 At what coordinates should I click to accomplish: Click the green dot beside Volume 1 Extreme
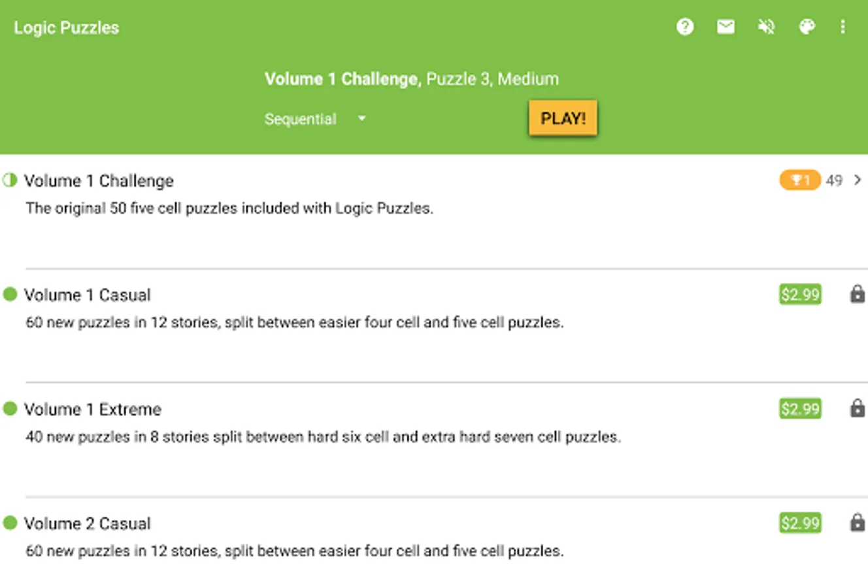[x=10, y=409]
